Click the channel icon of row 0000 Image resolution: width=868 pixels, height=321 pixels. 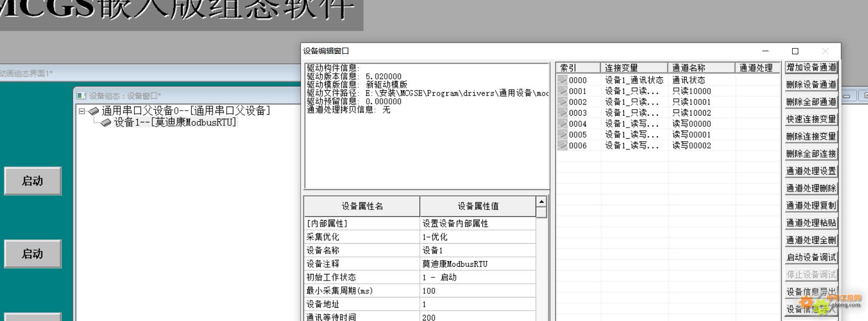(x=562, y=80)
